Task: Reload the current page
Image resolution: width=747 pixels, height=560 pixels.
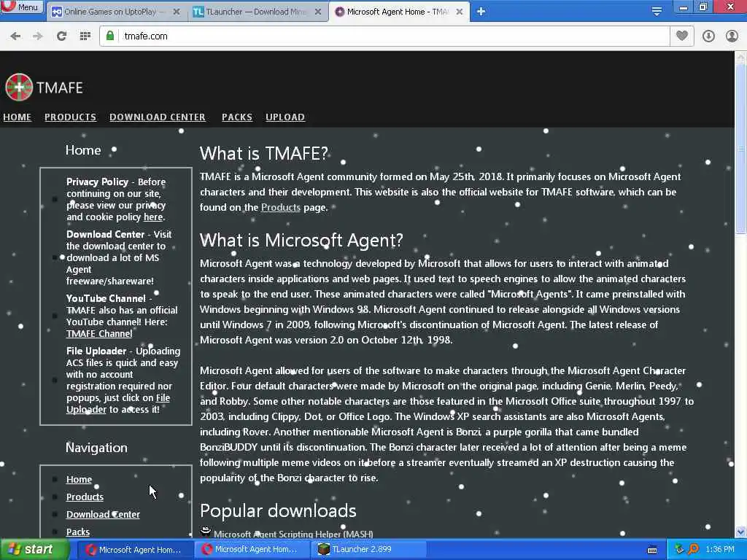Action: click(x=61, y=36)
